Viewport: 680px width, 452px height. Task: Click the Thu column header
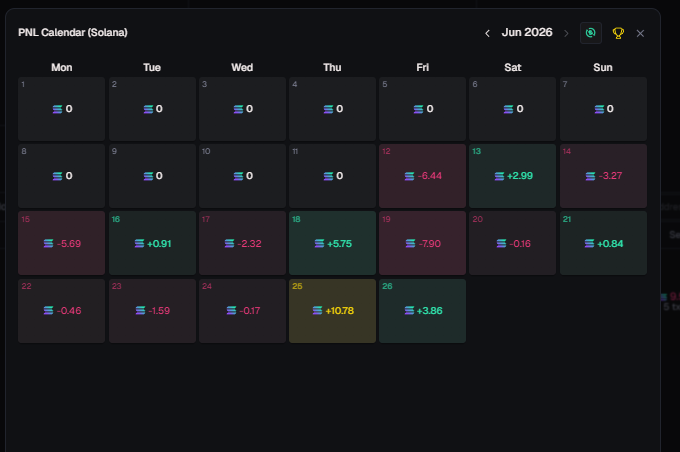click(332, 68)
